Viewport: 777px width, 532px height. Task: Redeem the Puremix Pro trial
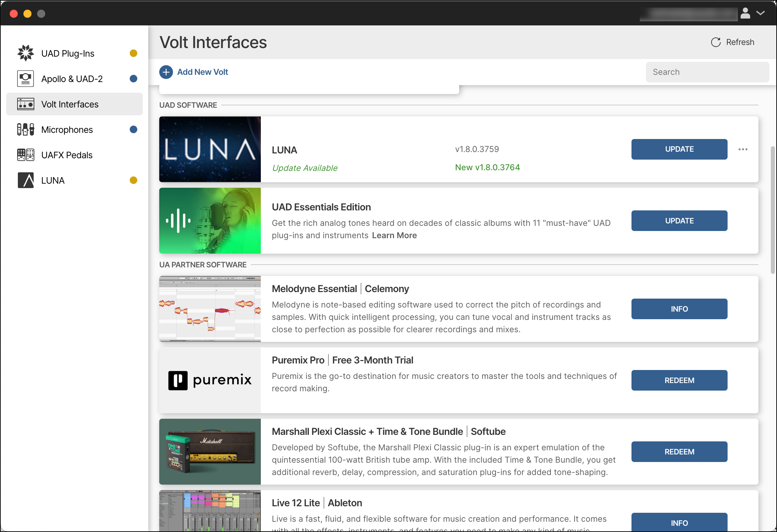[x=679, y=380]
